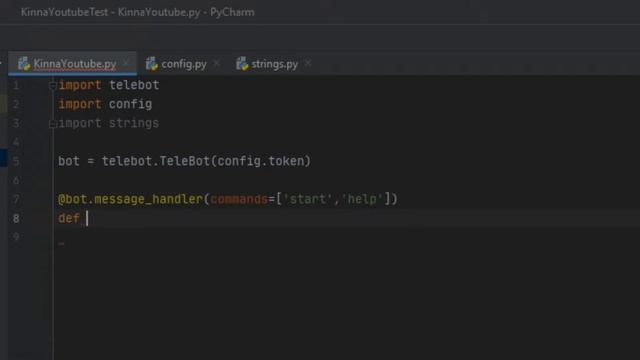
Task: Place cursor on 'config' in import line 2
Action: 131,104
